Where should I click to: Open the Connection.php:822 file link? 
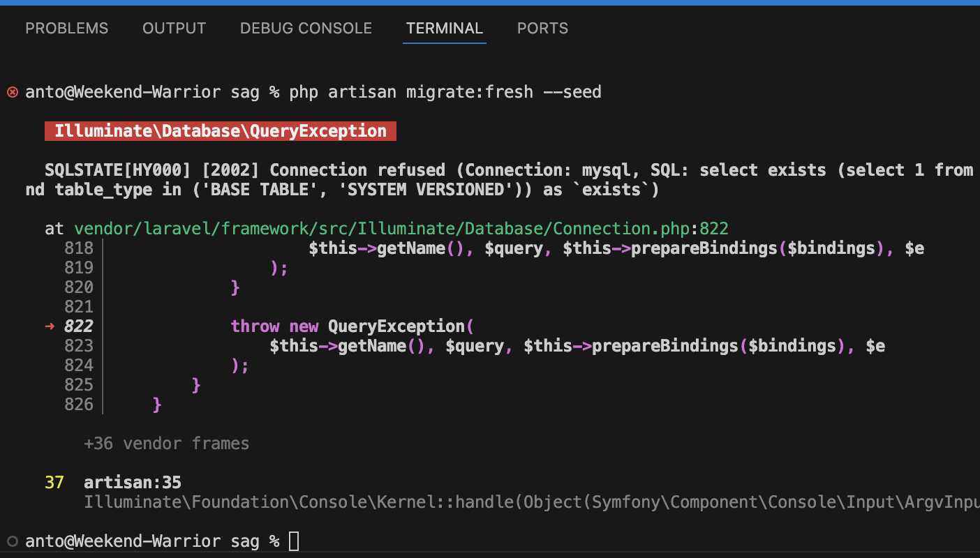[401, 229]
